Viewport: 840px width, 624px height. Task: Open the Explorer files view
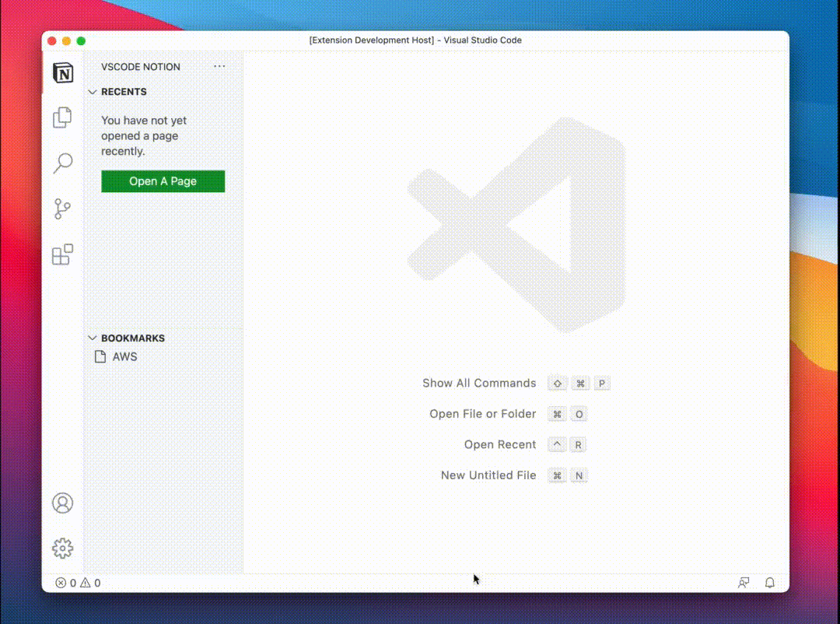[63, 117]
